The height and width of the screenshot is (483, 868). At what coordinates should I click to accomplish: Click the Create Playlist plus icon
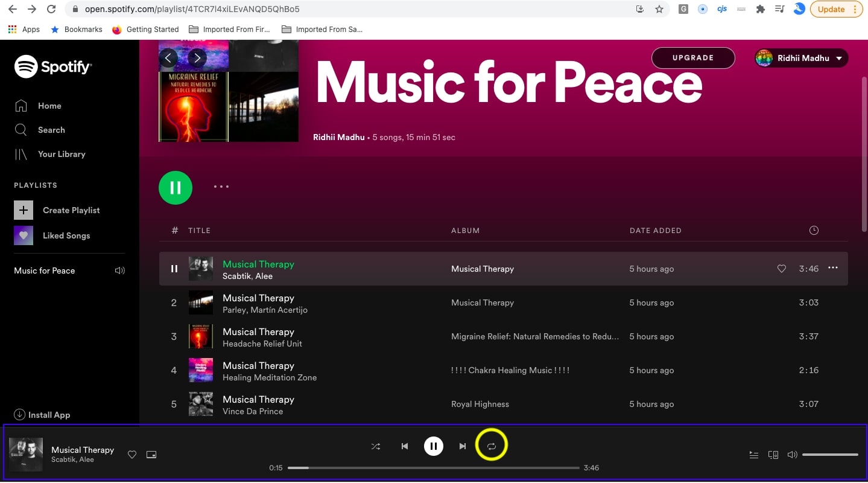tap(24, 210)
